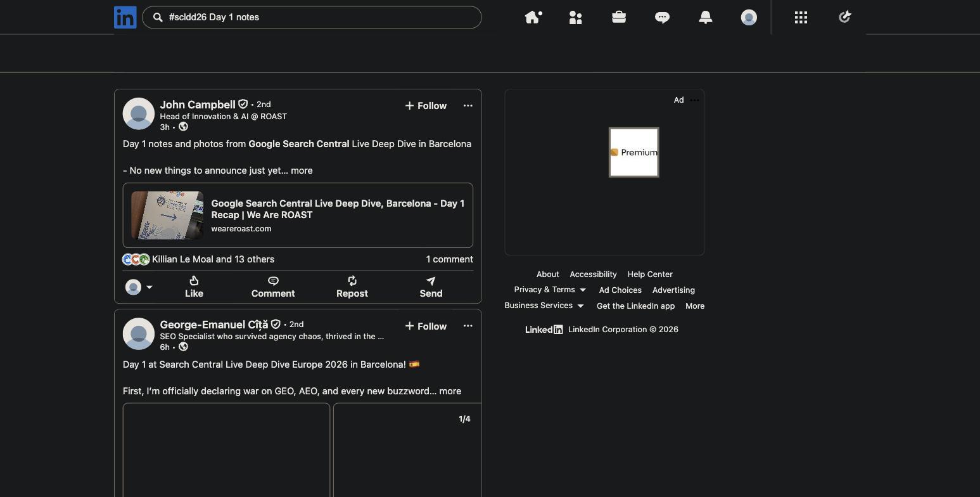This screenshot has width=980, height=497.
Task: Open the Jobs briefcase icon
Action: coord(619,17)
